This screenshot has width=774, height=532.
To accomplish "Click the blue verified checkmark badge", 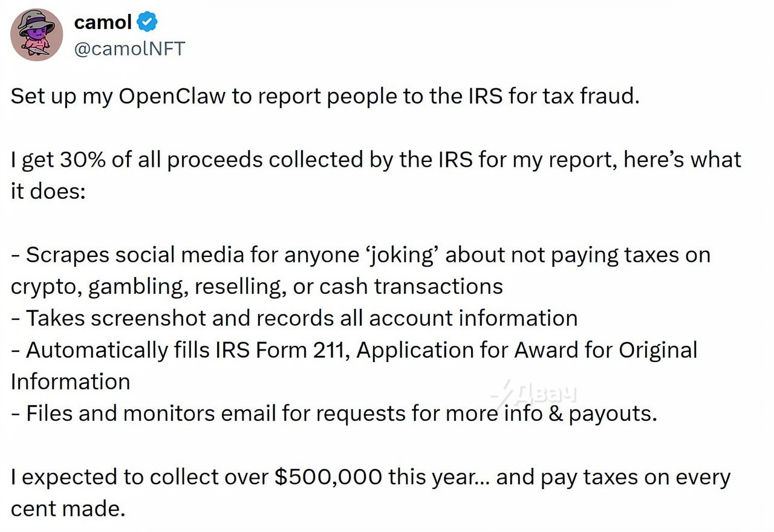I will [148, 22].
